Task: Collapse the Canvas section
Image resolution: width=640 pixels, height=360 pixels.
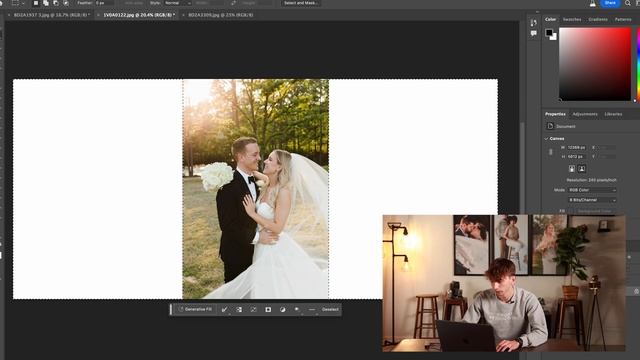Action: pyautogui.click(x=546, y=139)
